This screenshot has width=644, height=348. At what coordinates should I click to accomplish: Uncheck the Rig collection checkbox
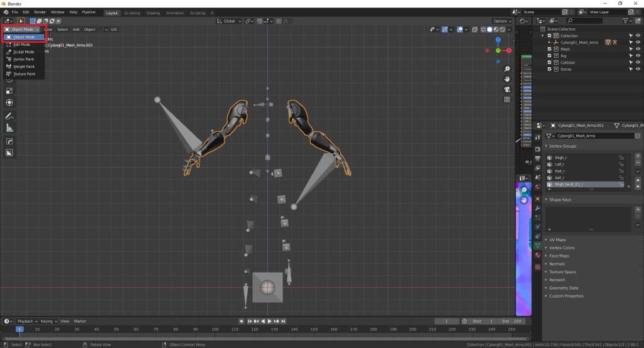549,56
